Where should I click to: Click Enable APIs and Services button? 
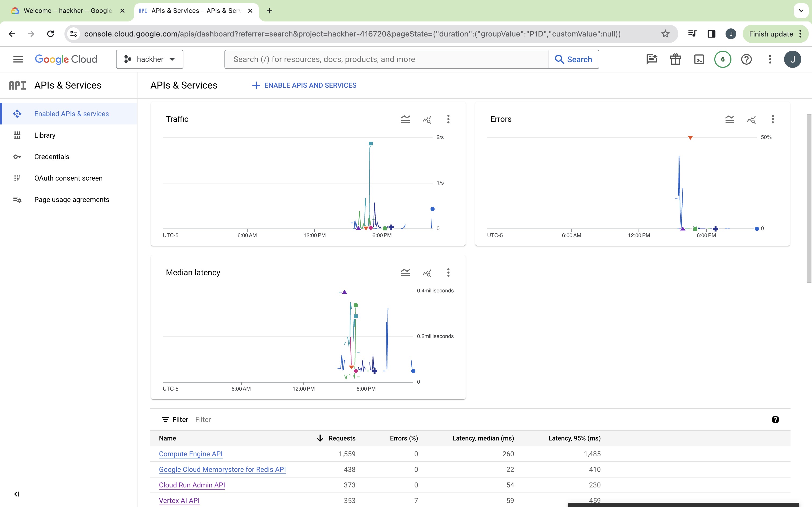304,85
